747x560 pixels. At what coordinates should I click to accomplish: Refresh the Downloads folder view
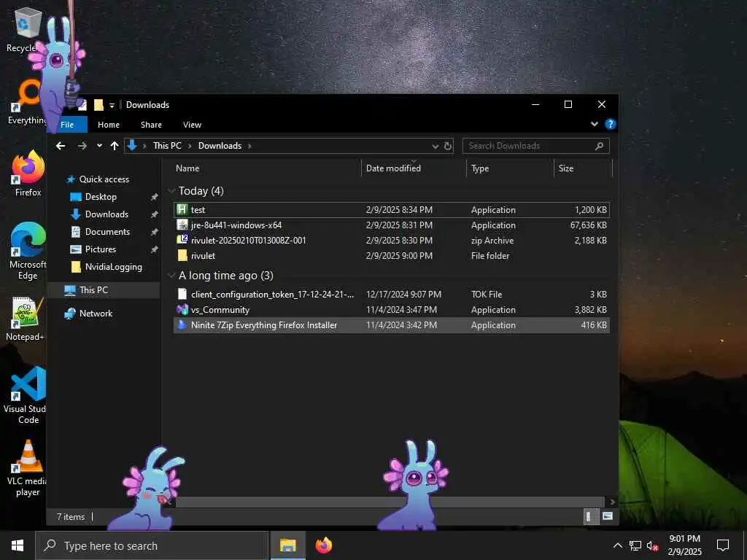click(x=448, y=146)
